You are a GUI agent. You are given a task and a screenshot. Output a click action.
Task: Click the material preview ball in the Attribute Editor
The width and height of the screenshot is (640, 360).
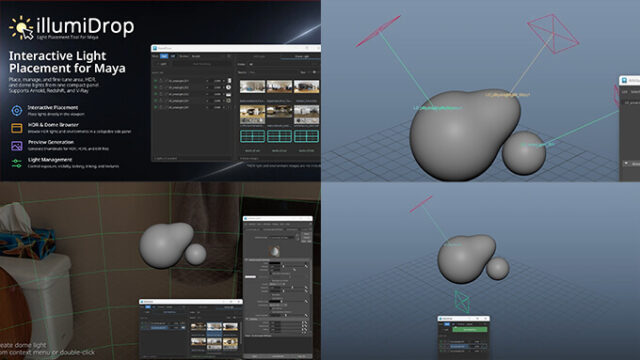(275, 251)
